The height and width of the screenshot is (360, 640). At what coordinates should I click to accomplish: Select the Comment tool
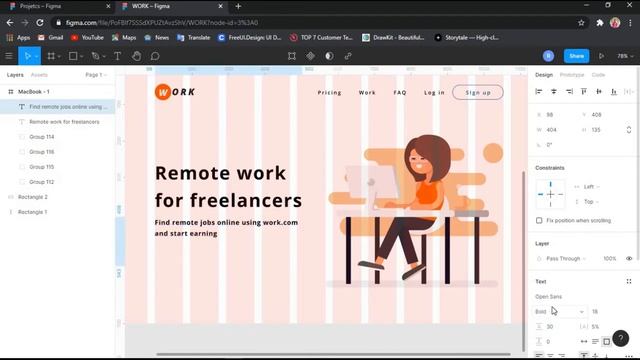[155, 56]
